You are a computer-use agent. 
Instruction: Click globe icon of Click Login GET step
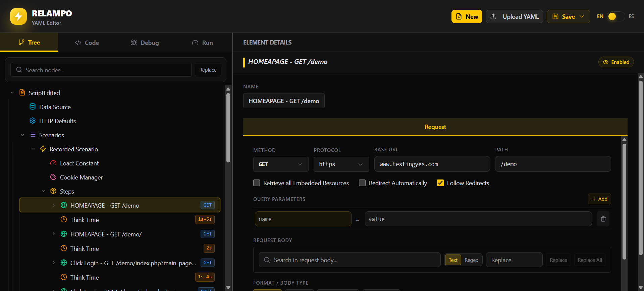click(64, 263)
